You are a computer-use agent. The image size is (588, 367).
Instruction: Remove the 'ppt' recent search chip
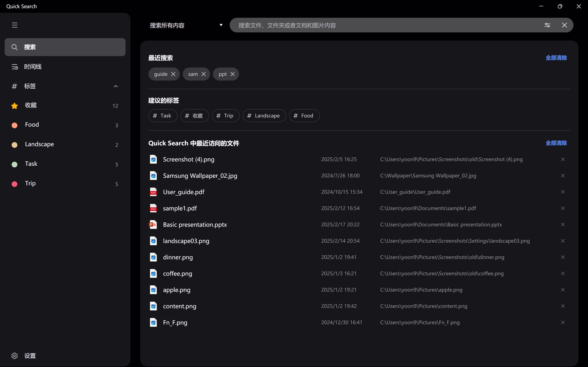click(x=233, y=74)
